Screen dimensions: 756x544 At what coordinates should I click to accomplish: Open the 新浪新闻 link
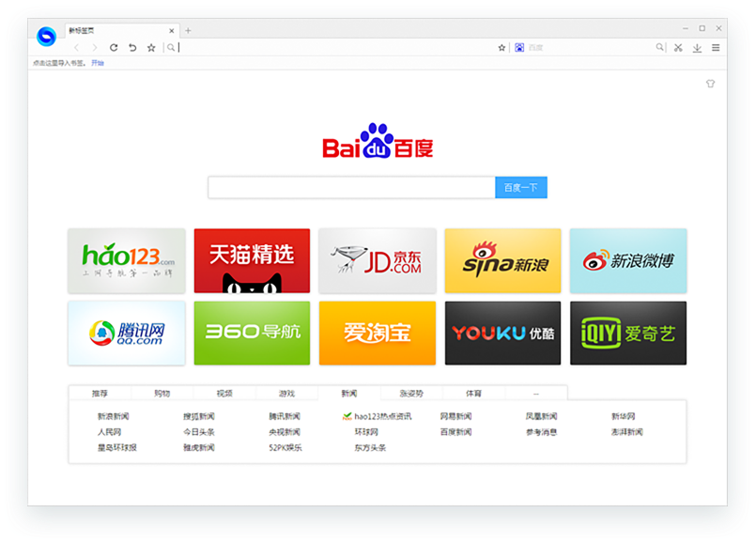tap(114, 416)
